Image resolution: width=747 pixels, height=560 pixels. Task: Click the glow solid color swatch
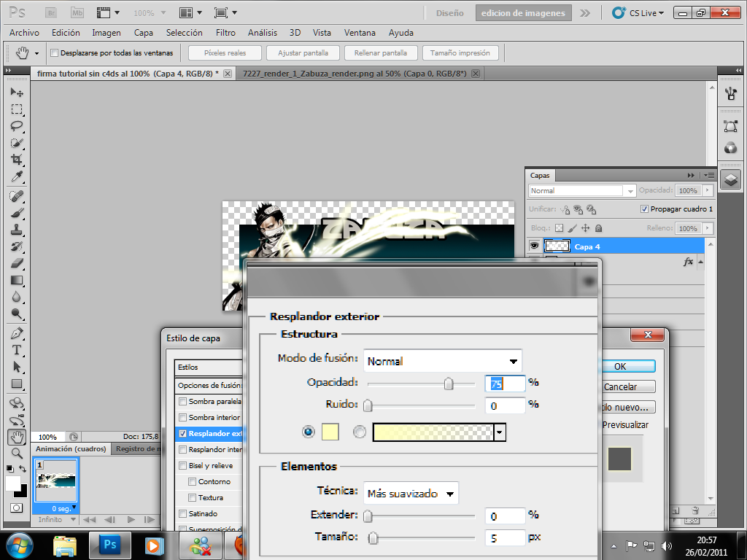(330, 432)
